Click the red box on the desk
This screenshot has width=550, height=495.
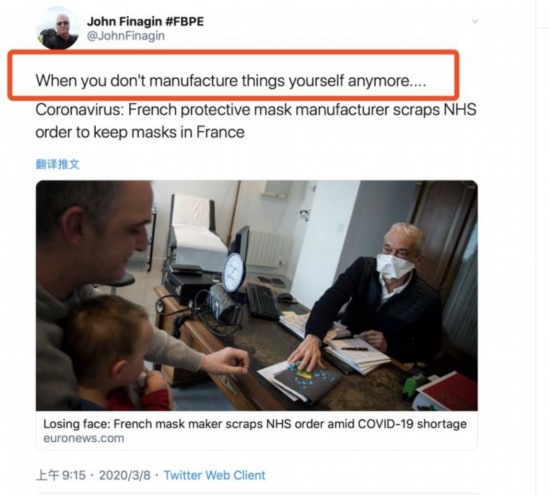click(447, 391)
